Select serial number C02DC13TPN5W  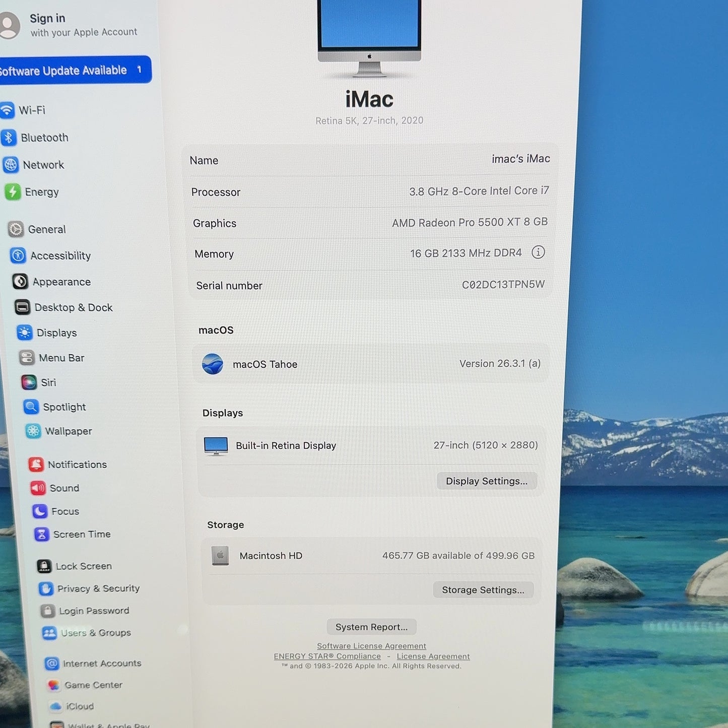[503, 284]
